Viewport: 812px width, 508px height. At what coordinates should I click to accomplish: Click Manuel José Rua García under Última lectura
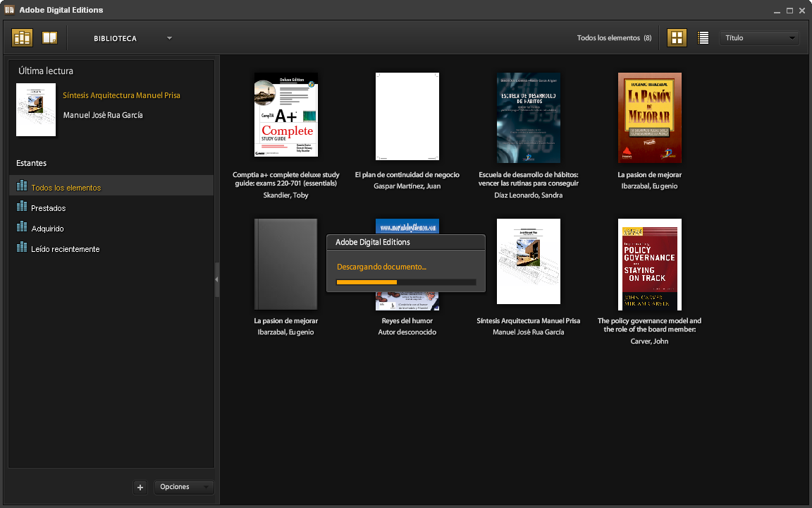point(103,115)
